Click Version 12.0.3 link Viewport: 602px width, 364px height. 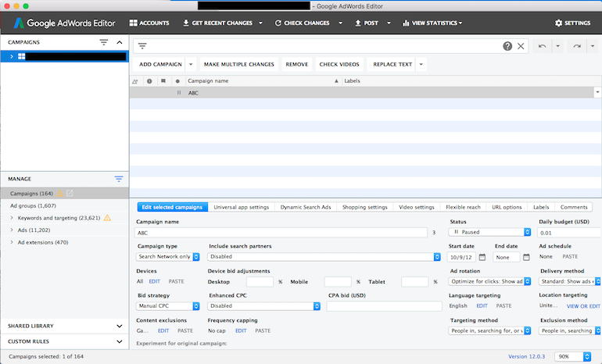pyautogui.click(x=526, y=357)
